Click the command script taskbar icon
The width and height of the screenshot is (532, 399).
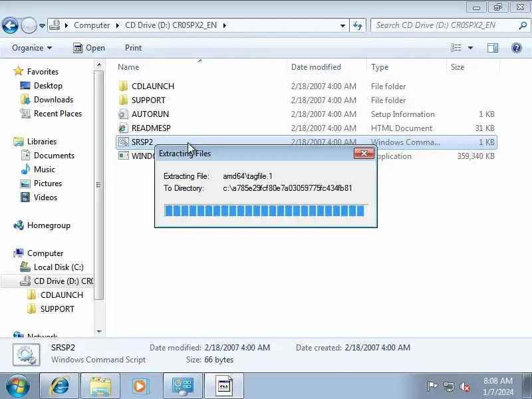pos(224,386)
